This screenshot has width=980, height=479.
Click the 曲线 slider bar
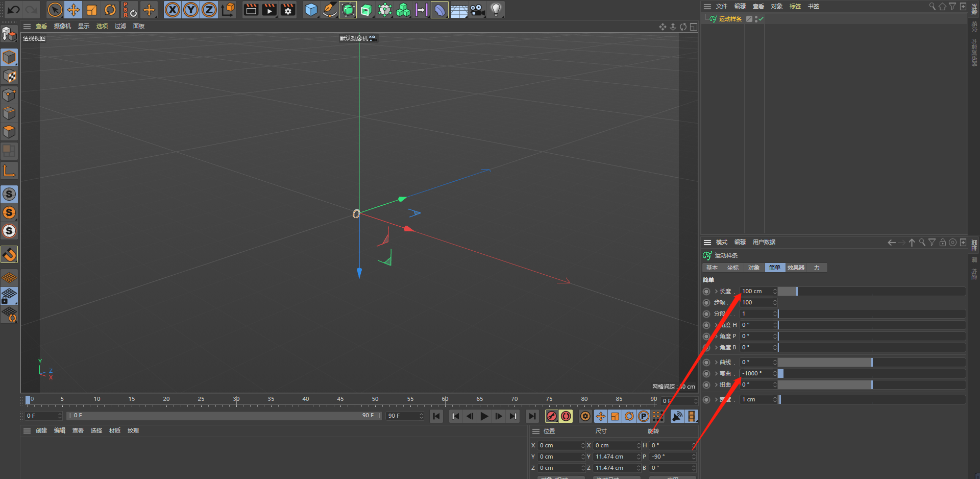pos(872,363)
